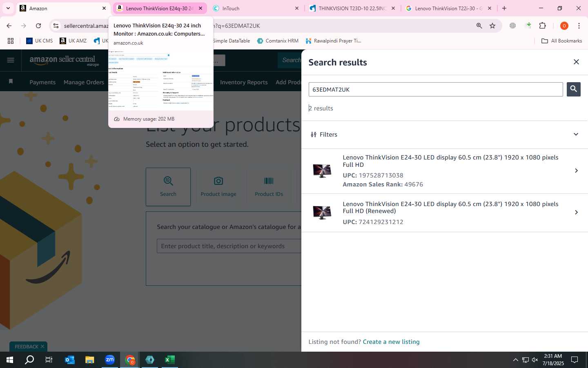The image size is (588, 368).
Task: Open the Comtanix HRM bookmark
Action: click(278, 41)
